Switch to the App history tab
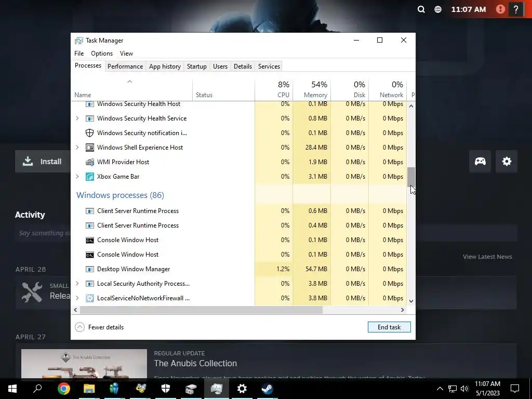 click(165, 66)
